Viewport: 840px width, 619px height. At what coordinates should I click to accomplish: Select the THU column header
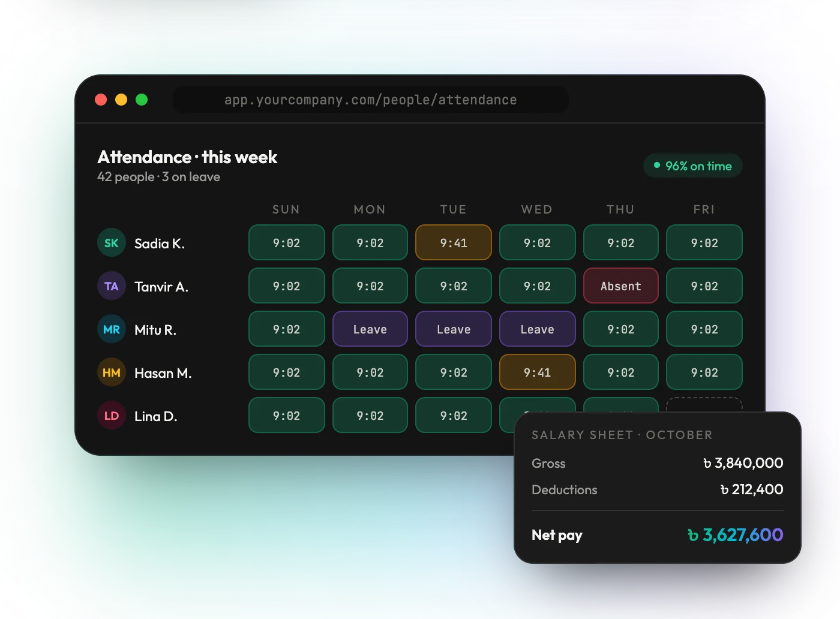(x=620, y=209)
